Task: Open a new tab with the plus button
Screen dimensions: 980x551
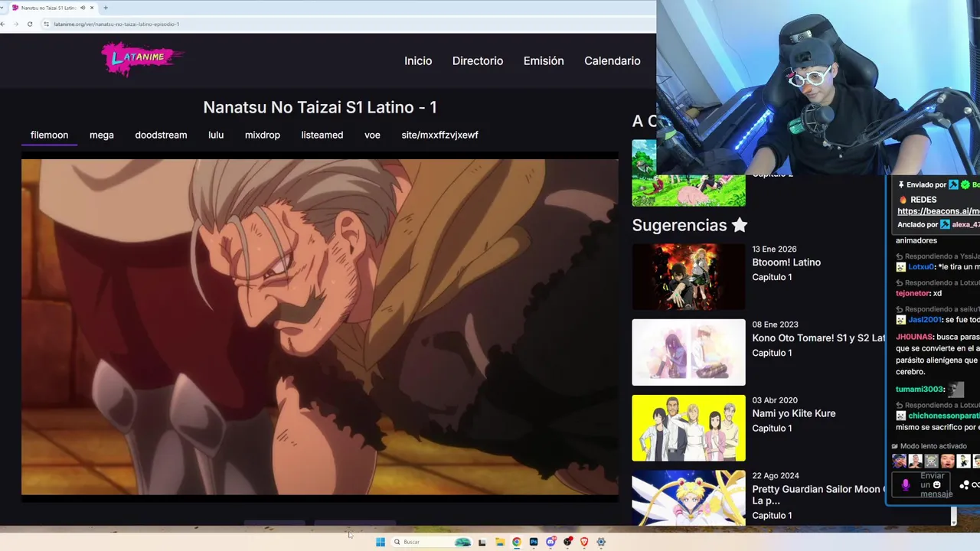Action: tap(106, 8)
